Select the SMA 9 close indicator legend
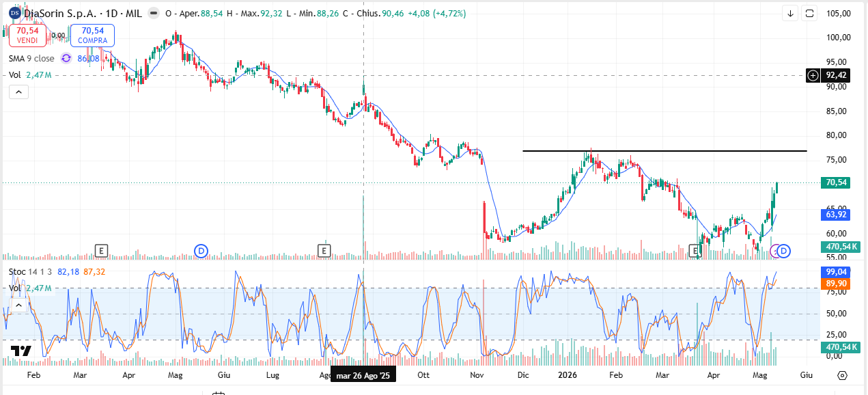The height and width of the screenshot is (395, 868). coord(31,59)
